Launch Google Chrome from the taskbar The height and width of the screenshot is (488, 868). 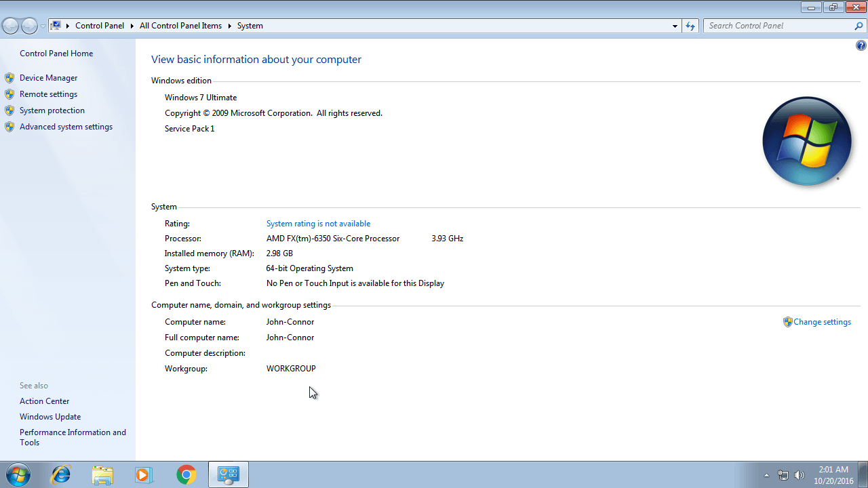pos(186,474)
